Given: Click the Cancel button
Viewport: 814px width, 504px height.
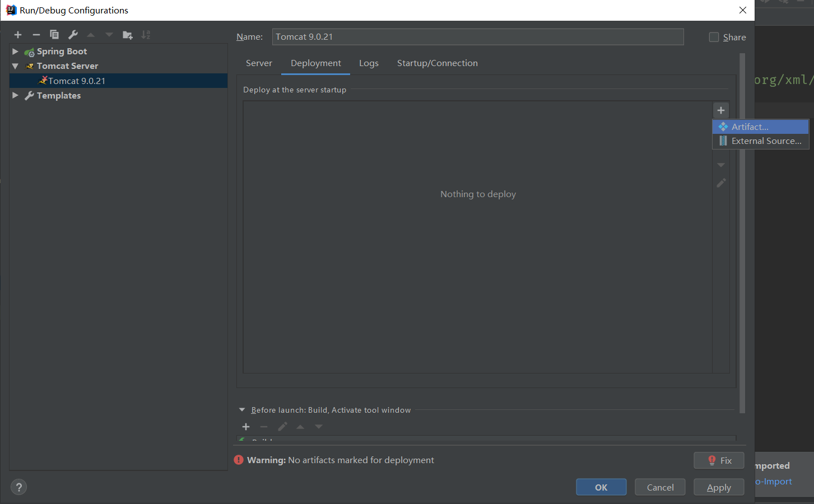Looking at the screenshot, I should tap(660, 487).
